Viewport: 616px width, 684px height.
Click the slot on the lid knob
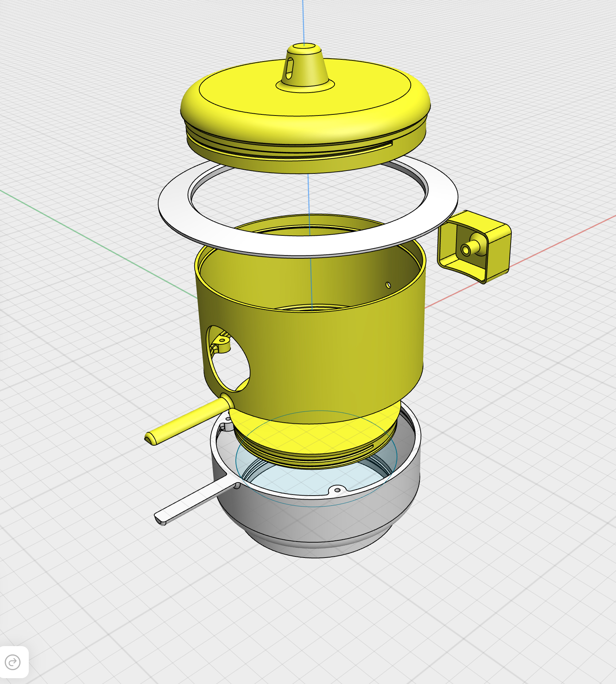point(289,68)
